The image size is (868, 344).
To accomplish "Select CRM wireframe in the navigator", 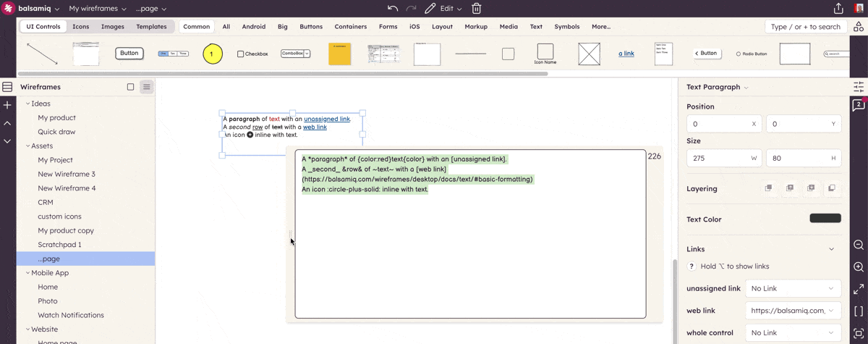I will (x=46, y=202).
